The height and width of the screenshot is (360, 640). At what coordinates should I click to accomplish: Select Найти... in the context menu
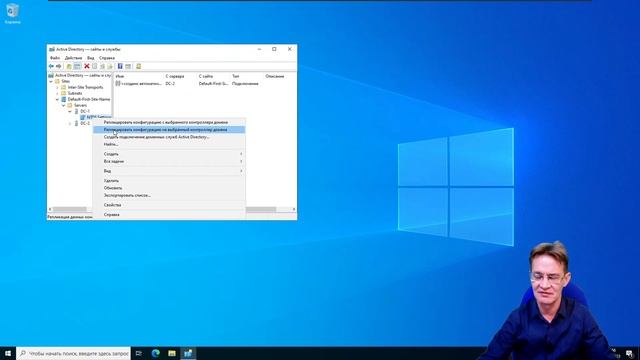coord(169,144)
